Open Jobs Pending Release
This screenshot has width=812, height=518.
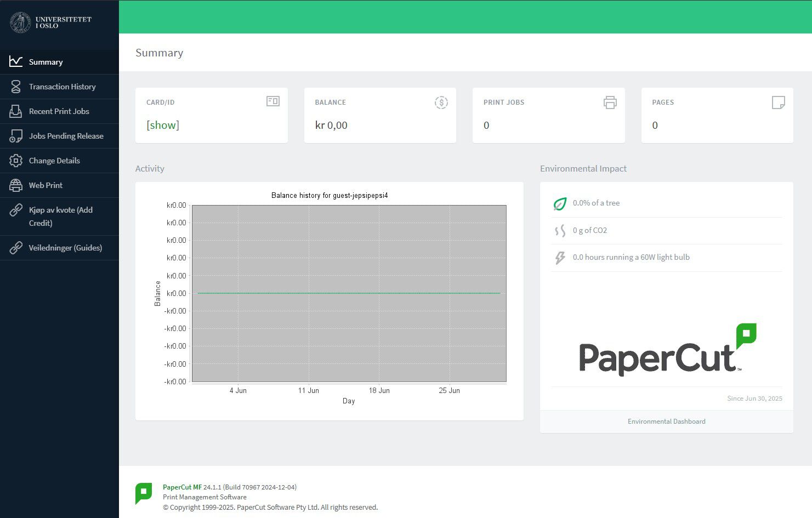coord(59,136)
